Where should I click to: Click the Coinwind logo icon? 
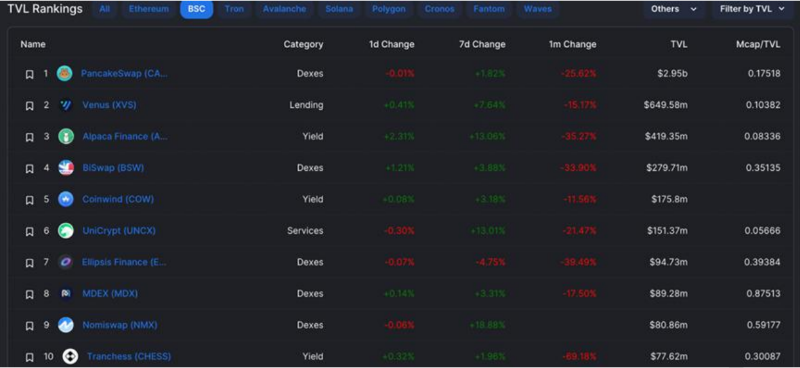pyautogui.click(x=66, y=200)
